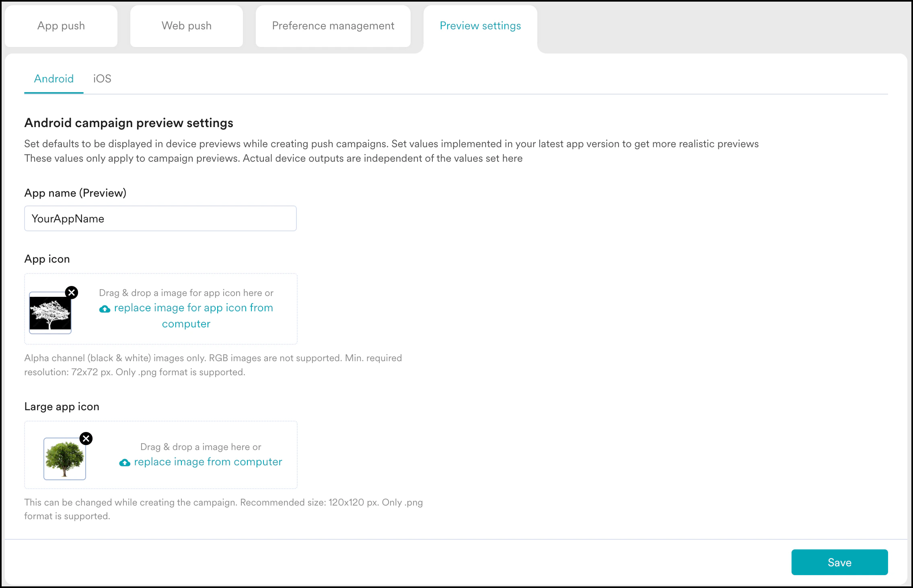Screen dimensions: 913x588
Task: Switch to the Web push tab
Action: pos(187,26)
